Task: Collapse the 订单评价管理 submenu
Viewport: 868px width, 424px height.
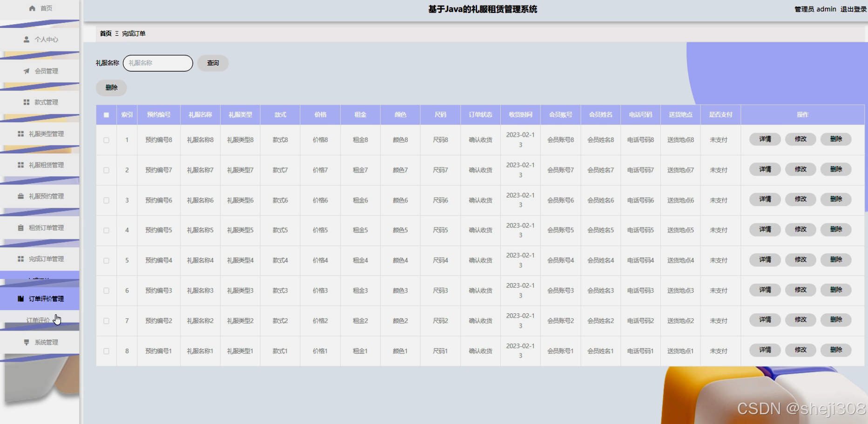Action: pyautogui.click(x=47, y=298)
